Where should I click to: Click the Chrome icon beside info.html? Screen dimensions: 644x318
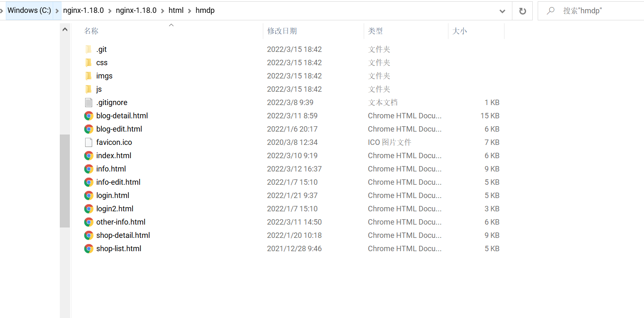(88, 169)
